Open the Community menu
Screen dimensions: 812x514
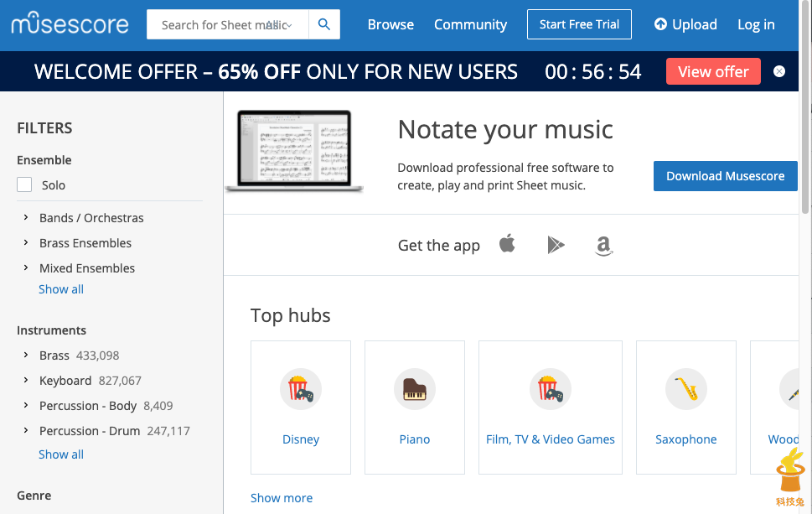click(x=470, y=24)
